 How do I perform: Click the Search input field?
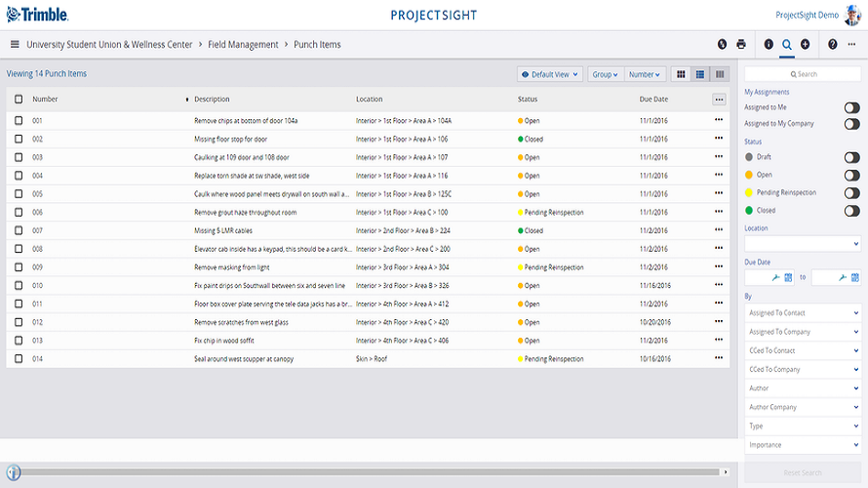pyautogui.click(x=803, y=74)
